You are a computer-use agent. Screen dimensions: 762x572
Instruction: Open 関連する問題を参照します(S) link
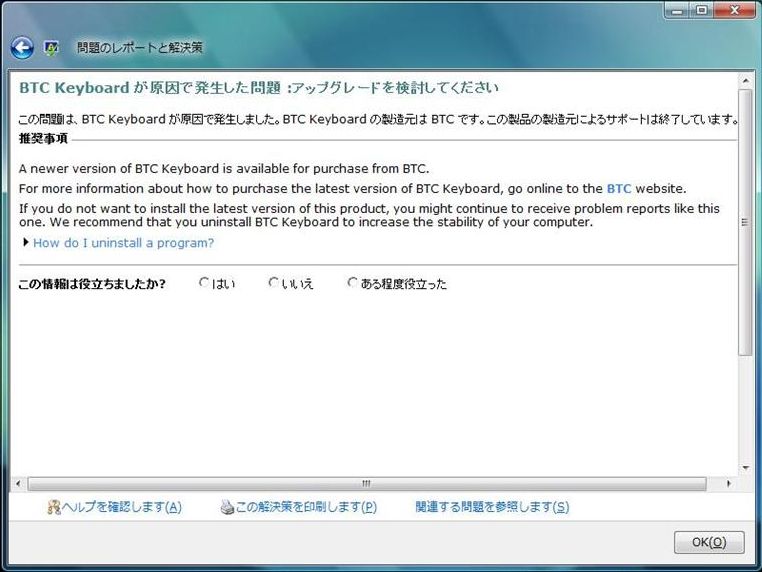pyautogui.click(x=492, y=507)
